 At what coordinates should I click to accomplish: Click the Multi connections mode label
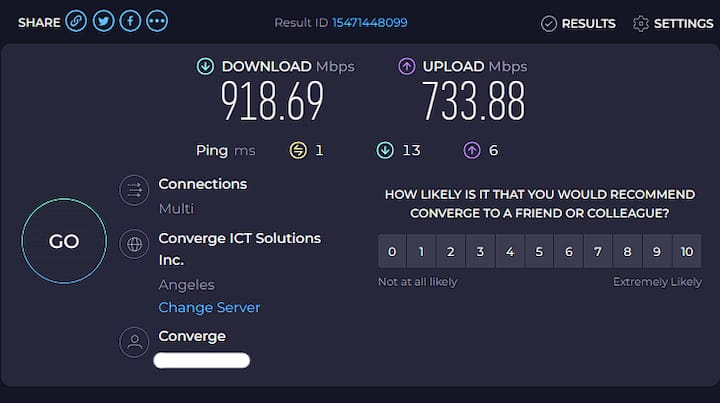tap(176, 209)
